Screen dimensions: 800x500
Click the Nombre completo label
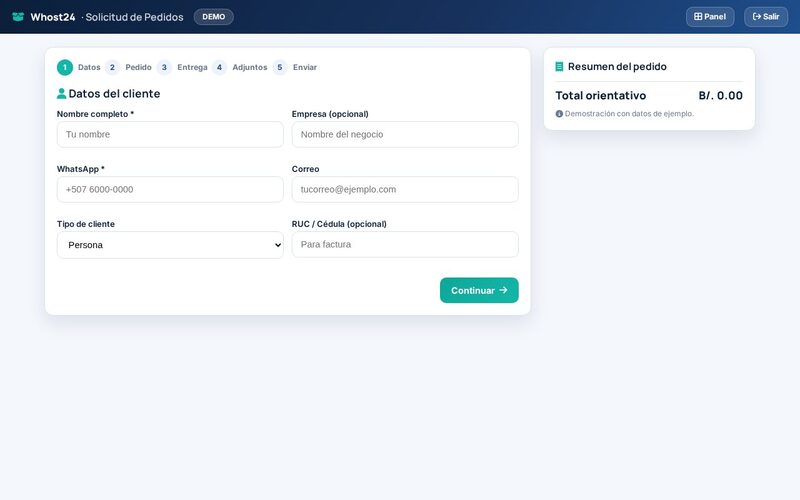95,114
